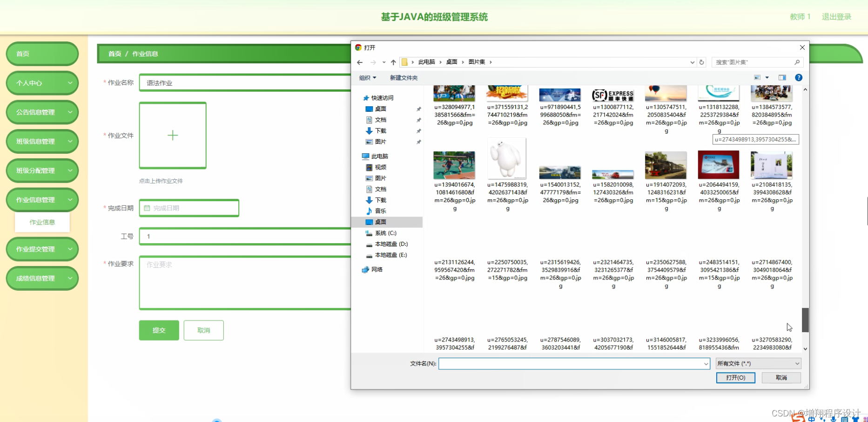868x422 pixels.
Task: Click the 打开(O) button
Action: (x=735, y=378)
